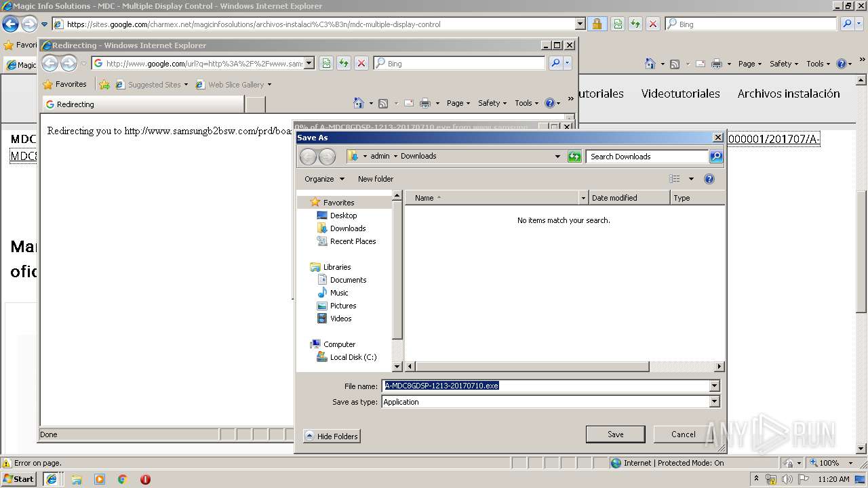Open Pictures library
This screenshot has width=868, height=488.
click(343, 306)
